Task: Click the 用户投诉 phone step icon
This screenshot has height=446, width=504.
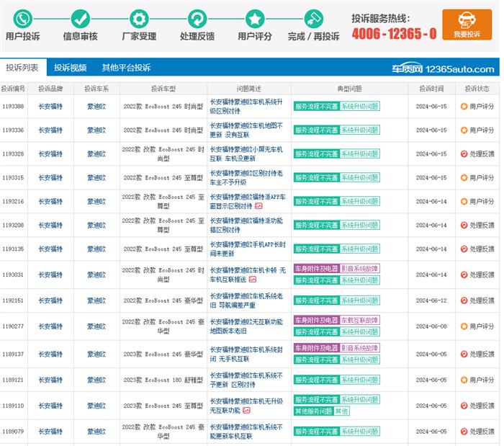Action: pos(22,19)
